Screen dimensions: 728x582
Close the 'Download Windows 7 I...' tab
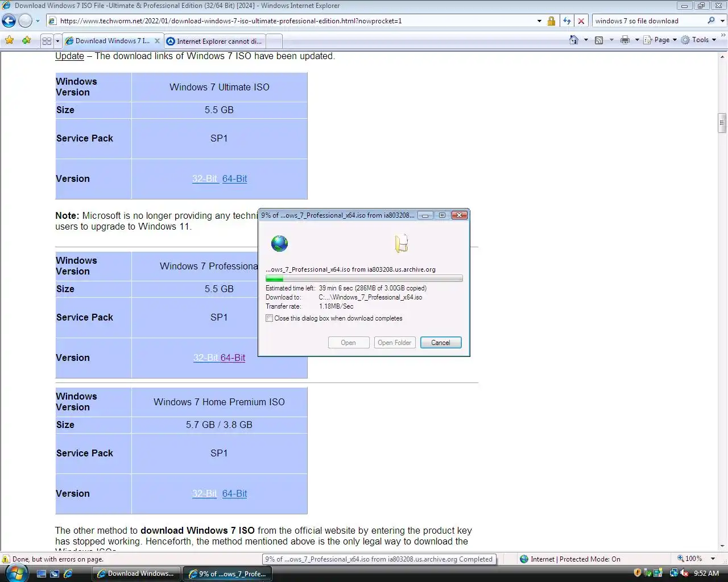(x=158, y=41)
